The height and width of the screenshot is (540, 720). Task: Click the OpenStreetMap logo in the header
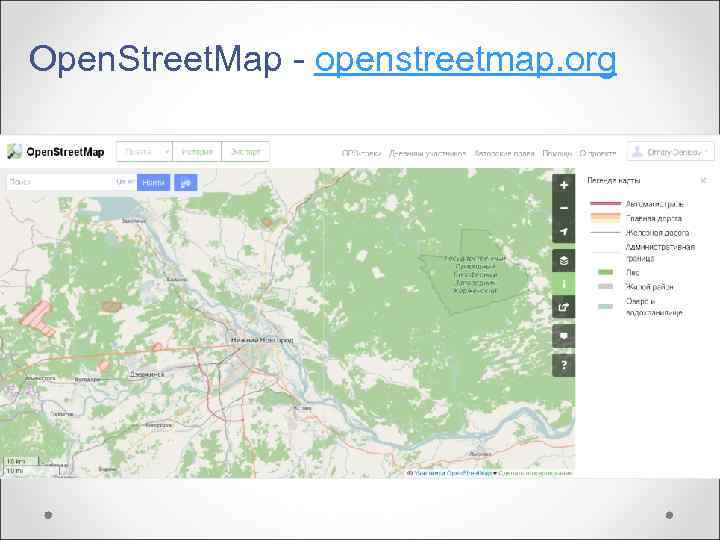coord(56,152)
